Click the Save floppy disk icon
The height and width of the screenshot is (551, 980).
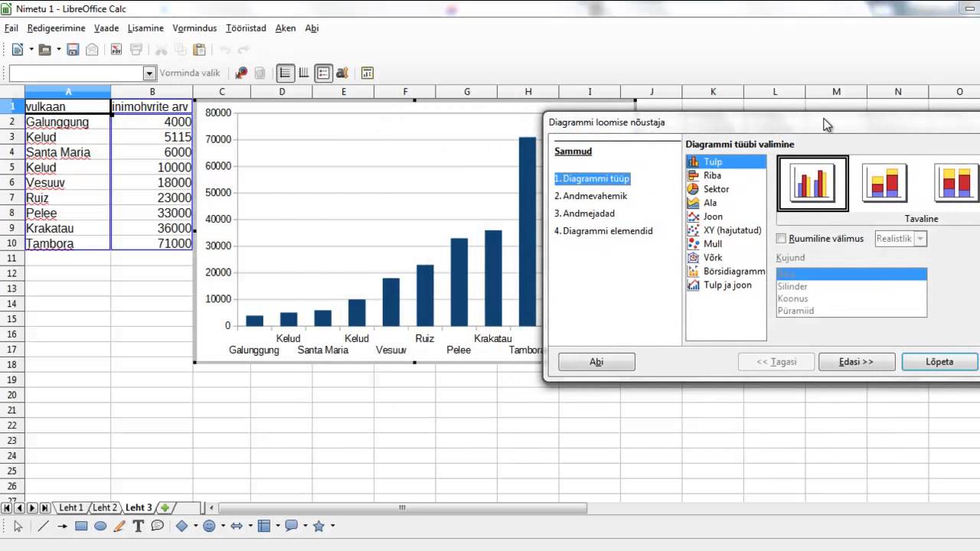pyautogui.click(x=73, y=50)
